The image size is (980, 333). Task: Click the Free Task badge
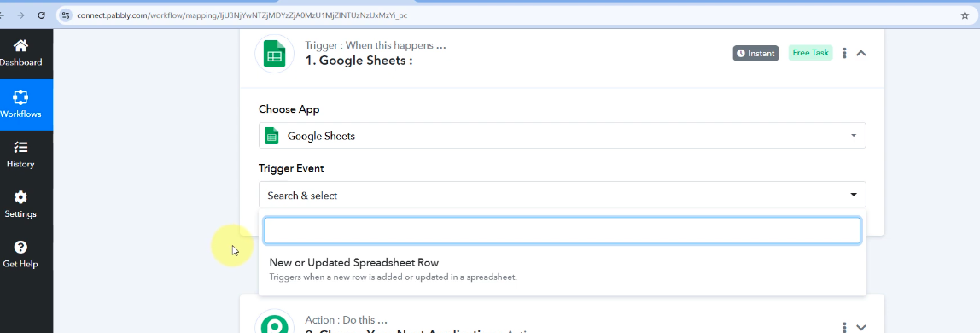click(811, 53)
